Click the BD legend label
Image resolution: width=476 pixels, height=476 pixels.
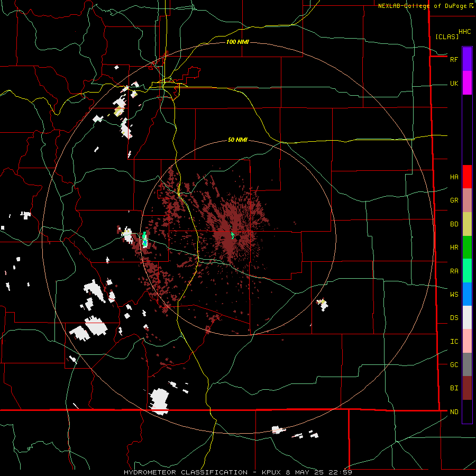coord(454,224)
